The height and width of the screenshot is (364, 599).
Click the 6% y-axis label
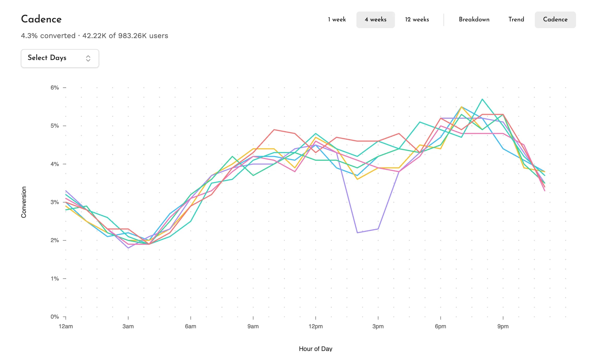pyautogui.click(x=55, y=88)
